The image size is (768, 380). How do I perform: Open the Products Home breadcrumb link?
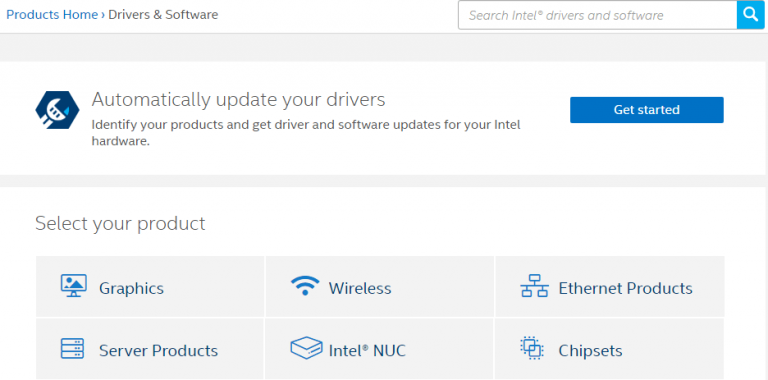click(x=52, y=15)
